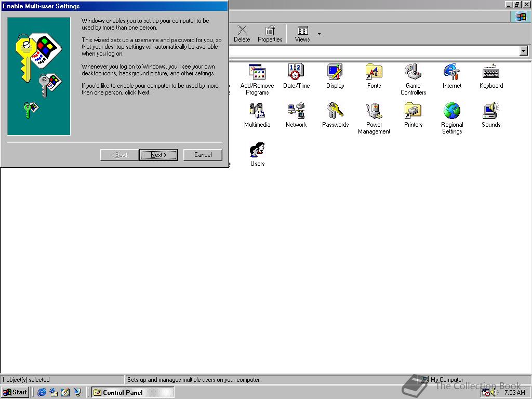Click Show Desktop Quick Launch icon
532x399 pixels.
[65, 393]
